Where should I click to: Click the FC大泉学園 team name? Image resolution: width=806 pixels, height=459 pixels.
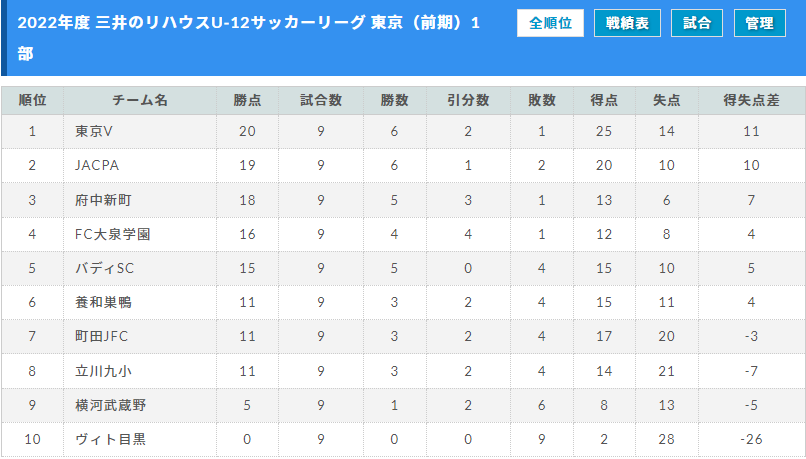[x=113, y=234]
